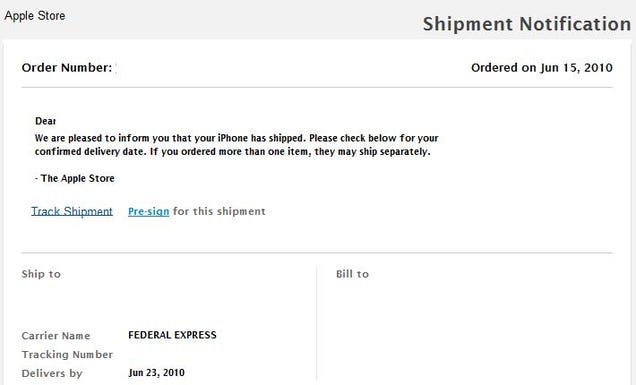Image resolution: width=636 pixels, height=385 pixels.
Task: Click the FEDERAL EXPRESS carrier value
Action: click(172, 335)
